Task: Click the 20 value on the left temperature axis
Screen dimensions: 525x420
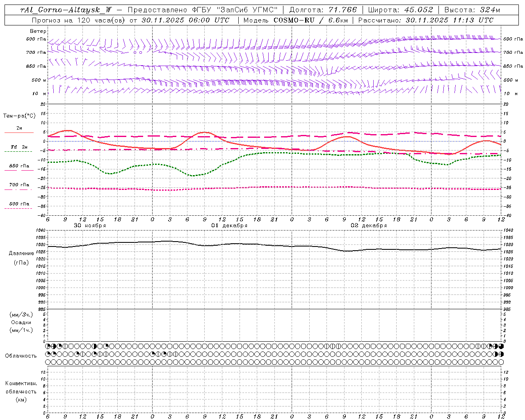Action: (x=44, y=104)
